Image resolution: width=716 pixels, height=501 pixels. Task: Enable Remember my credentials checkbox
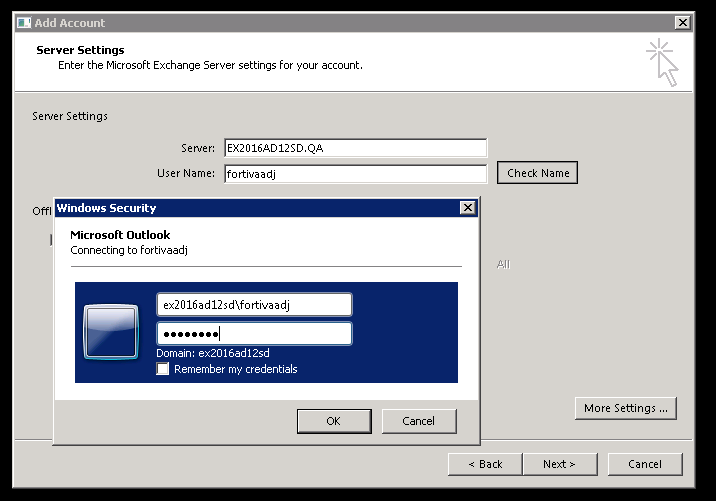pos(163,369)
